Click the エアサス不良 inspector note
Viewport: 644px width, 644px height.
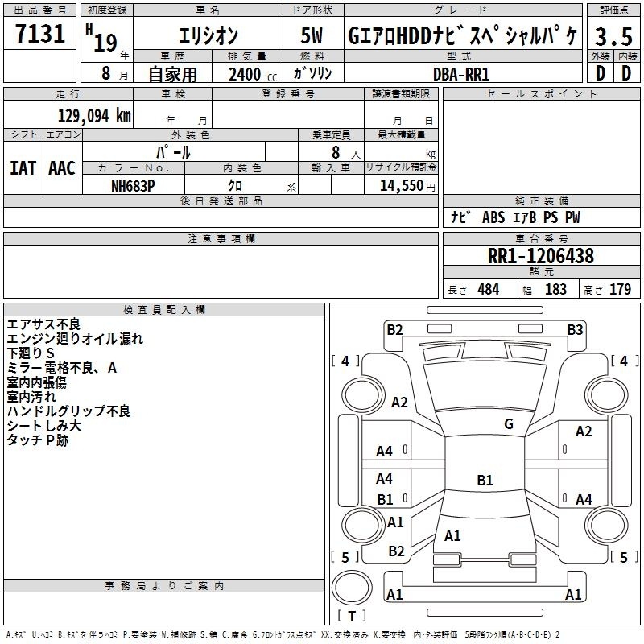point(43,324)
